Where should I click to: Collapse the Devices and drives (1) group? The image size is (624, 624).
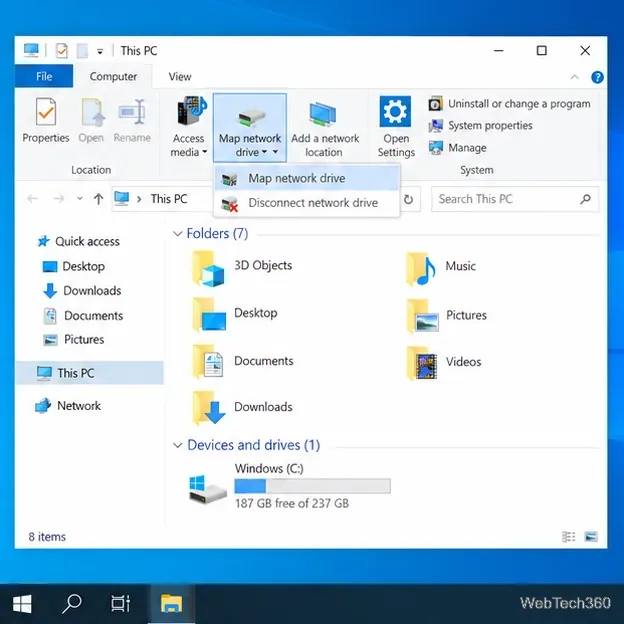(177, 445)
